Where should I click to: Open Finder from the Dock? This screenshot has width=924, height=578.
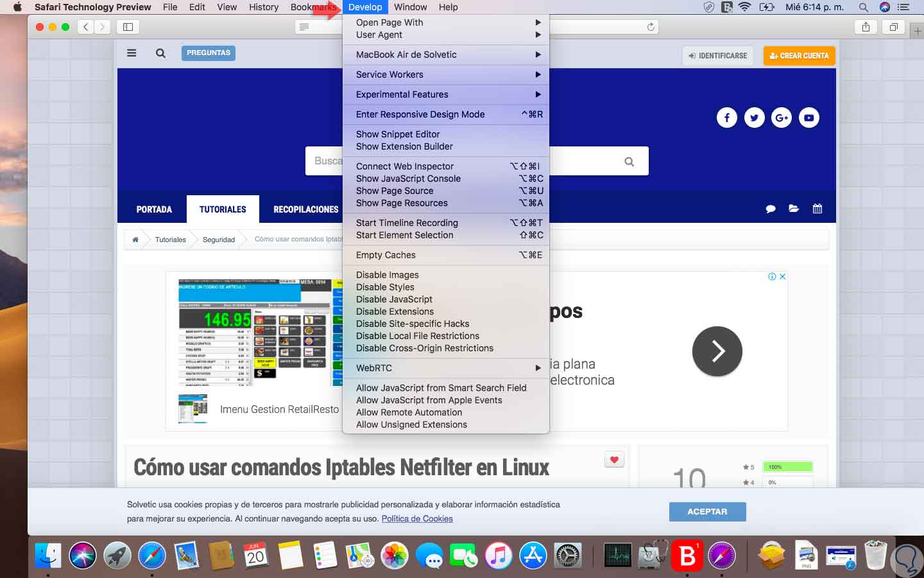[x=48, y=556]
